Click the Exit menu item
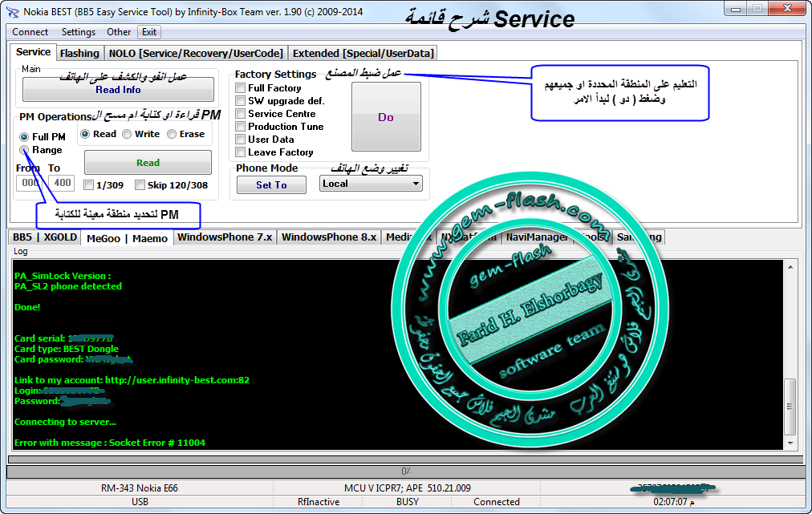This screenshot has height=514, width=812. click(x=149, y=32)
